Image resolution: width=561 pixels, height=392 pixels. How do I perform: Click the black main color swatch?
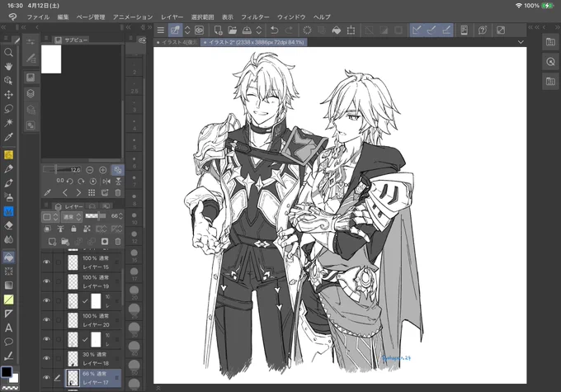pyautogui.click(x=6, y=372)
